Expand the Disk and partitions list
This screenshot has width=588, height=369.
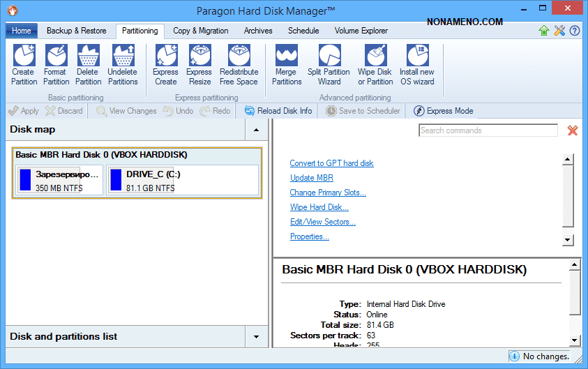point(256,337)
